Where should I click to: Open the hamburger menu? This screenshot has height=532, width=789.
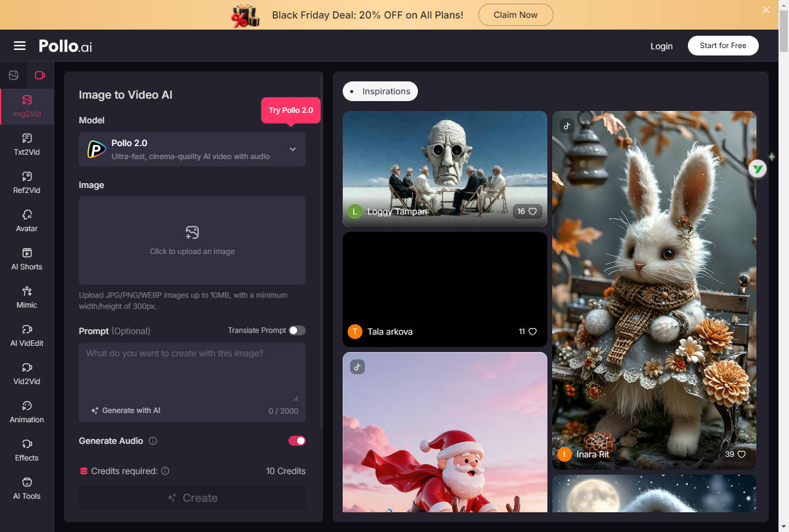(x=20, y=46)
